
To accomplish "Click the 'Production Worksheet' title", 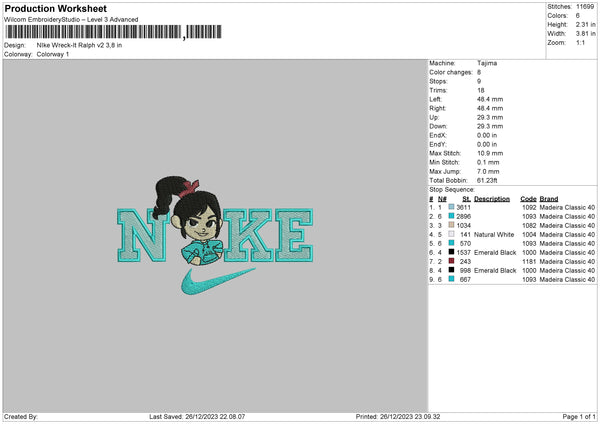I will pyautogui.click(x=55, y=8).
